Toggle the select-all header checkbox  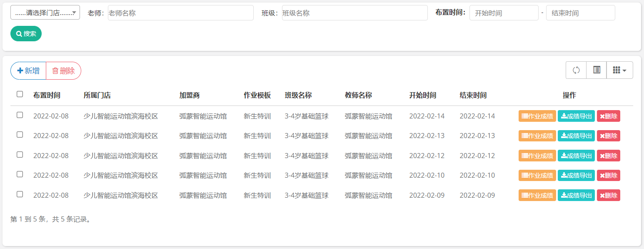coord(20,94)
